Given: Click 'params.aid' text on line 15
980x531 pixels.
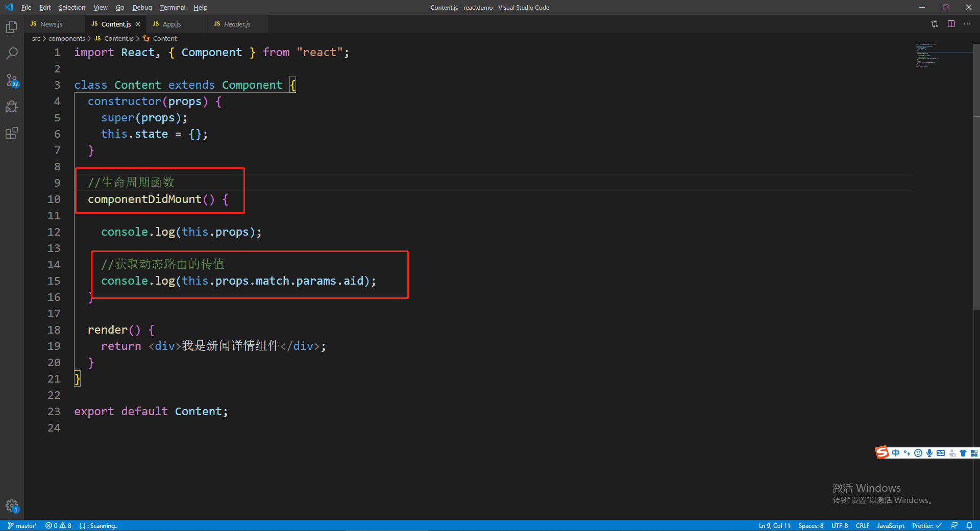Looking at the screenshot, I should tap(330, 281).
